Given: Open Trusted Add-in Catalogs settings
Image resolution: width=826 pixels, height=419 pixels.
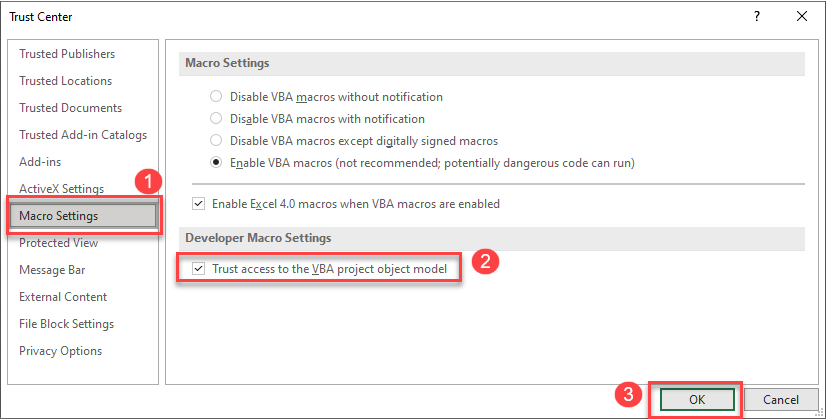Looking at the screenshot, I should (83, 135).
